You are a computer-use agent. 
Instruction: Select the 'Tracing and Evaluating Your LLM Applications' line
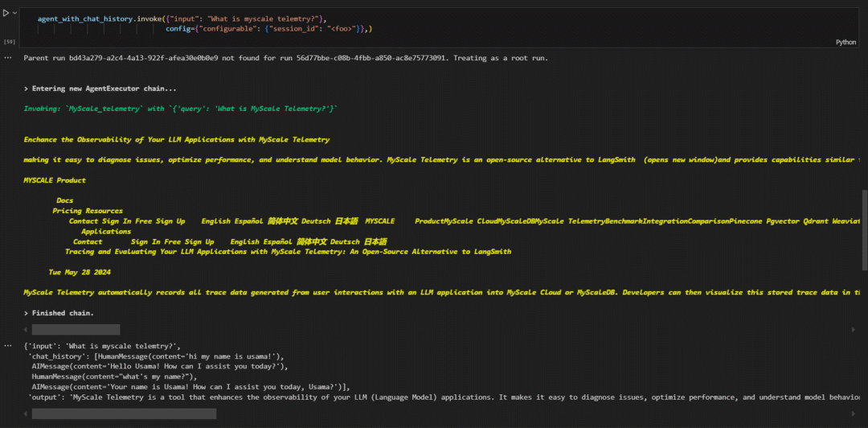tap(288, 252)
